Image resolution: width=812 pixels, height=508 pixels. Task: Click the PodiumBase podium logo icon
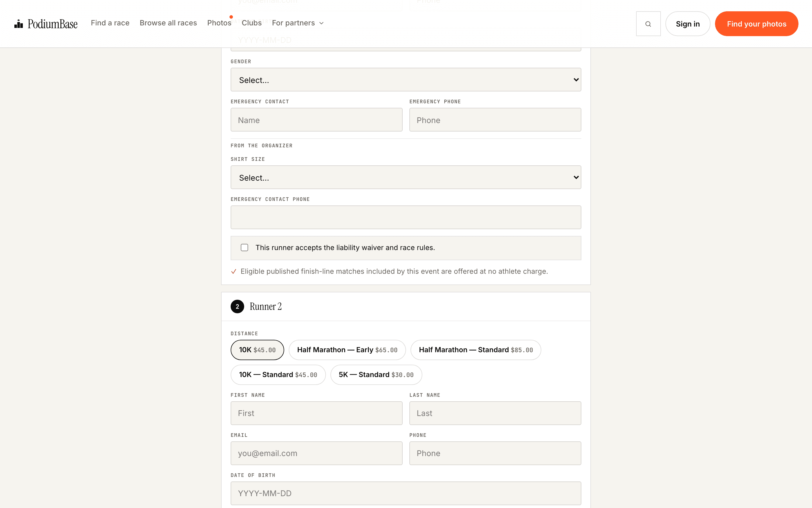coord(18,24)
